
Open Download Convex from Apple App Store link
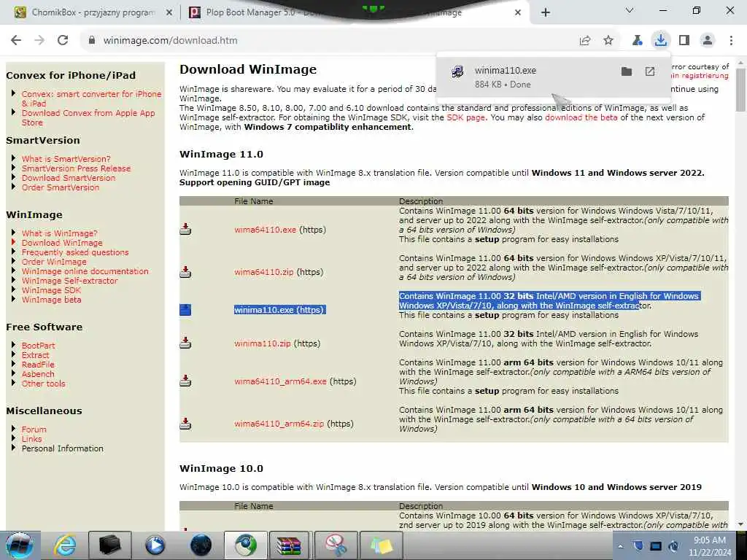click(x=88, y=117)
